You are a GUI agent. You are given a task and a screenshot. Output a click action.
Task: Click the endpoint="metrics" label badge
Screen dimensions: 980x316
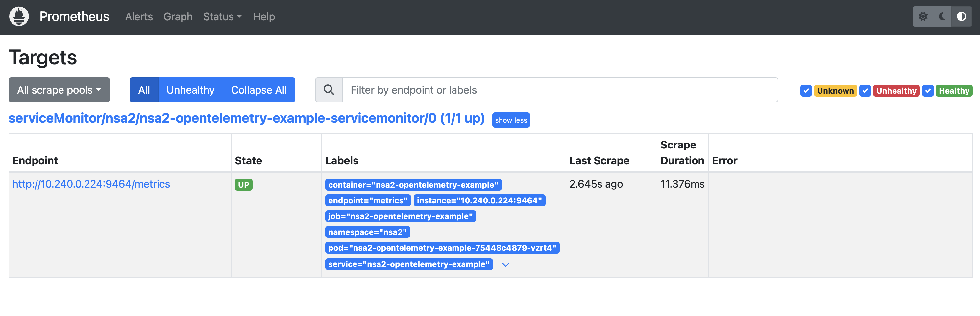tap(368, 200)
